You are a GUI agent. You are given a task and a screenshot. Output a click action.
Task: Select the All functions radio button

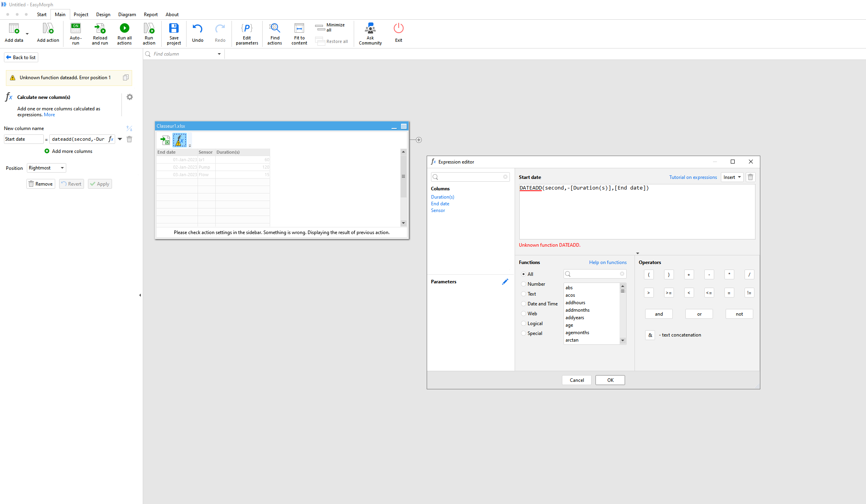pyautogui.click(x=523, y=274)
